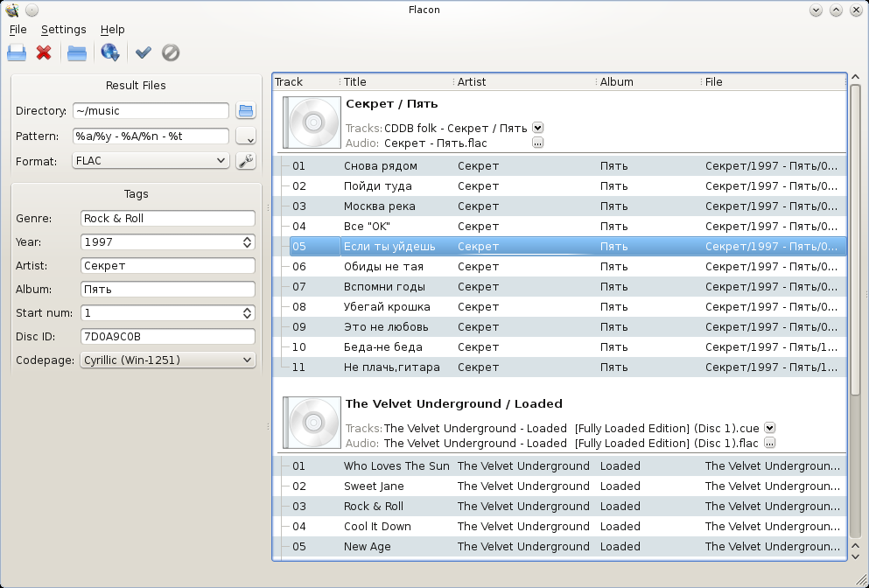The height and width of the screenshot is (588, 869).
Task: Select track 09 Это не любовь
Action: (560, 327)
